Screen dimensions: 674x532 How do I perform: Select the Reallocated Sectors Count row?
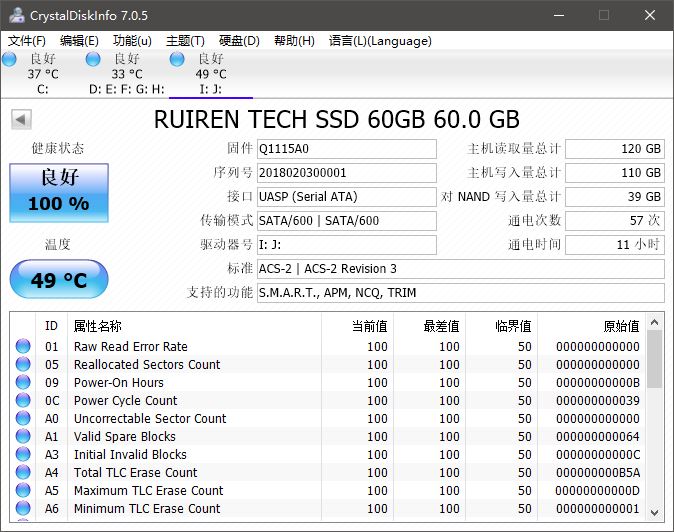pyautogui.click(x=328, y=364)
